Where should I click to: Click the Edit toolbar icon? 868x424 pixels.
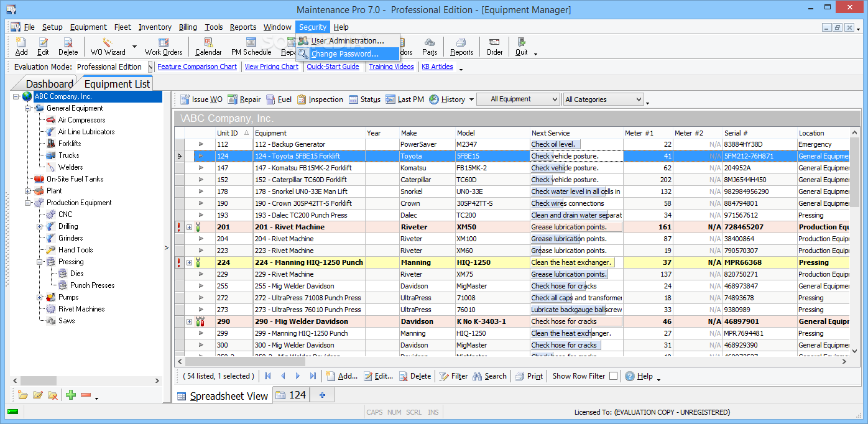coord(43,47)
